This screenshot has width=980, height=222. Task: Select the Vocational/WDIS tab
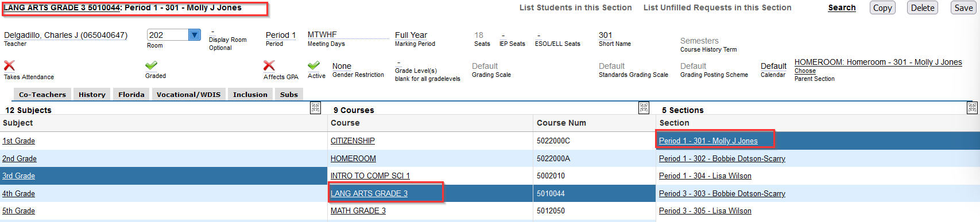pos(188,95)
